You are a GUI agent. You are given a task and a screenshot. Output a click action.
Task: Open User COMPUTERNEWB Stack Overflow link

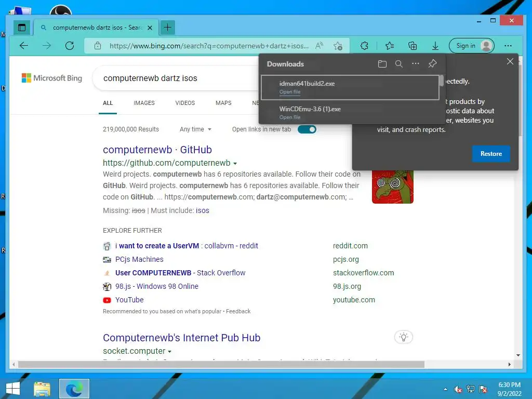click(x=180, y=273)
